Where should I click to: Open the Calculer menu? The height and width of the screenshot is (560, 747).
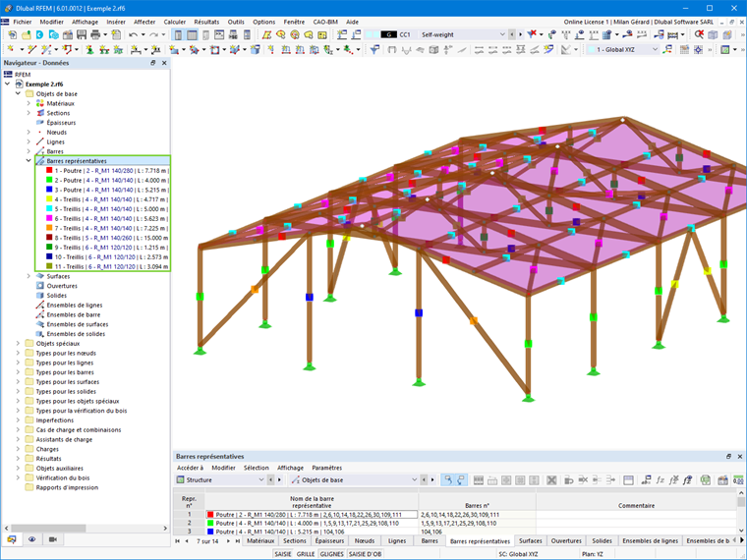point(174,22)
